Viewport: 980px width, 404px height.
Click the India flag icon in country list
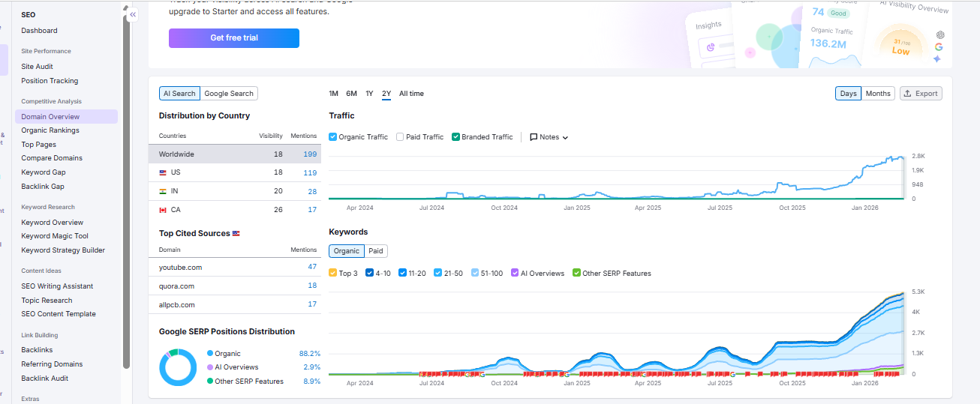point(163,191)
